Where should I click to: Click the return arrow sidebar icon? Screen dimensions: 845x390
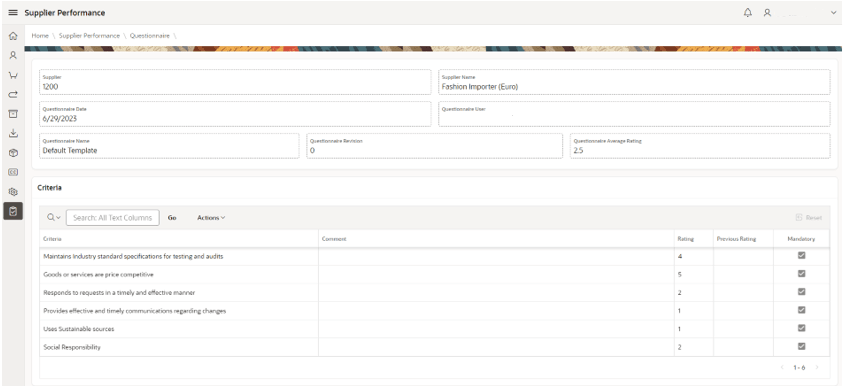coord(13,94)
